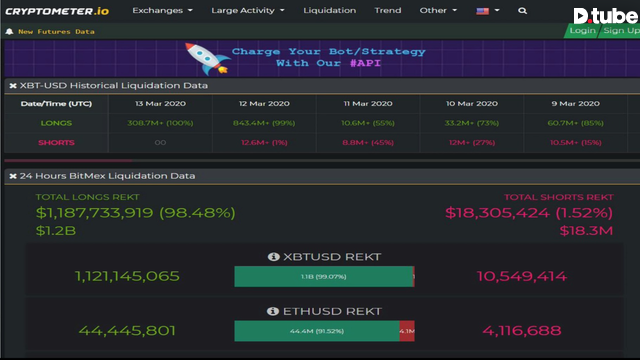
Task: Click the info icon next to XBTUSD REKT
Action: 273,257
